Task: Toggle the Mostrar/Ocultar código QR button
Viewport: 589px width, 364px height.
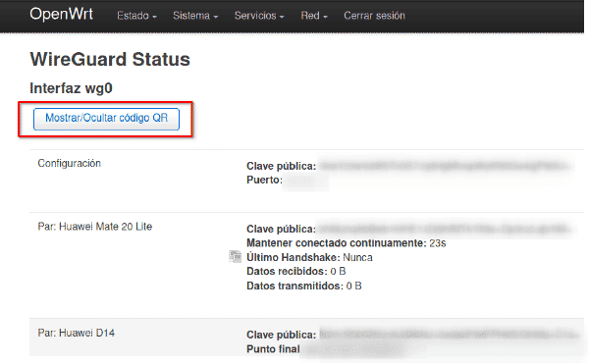Action: [106, 119]
